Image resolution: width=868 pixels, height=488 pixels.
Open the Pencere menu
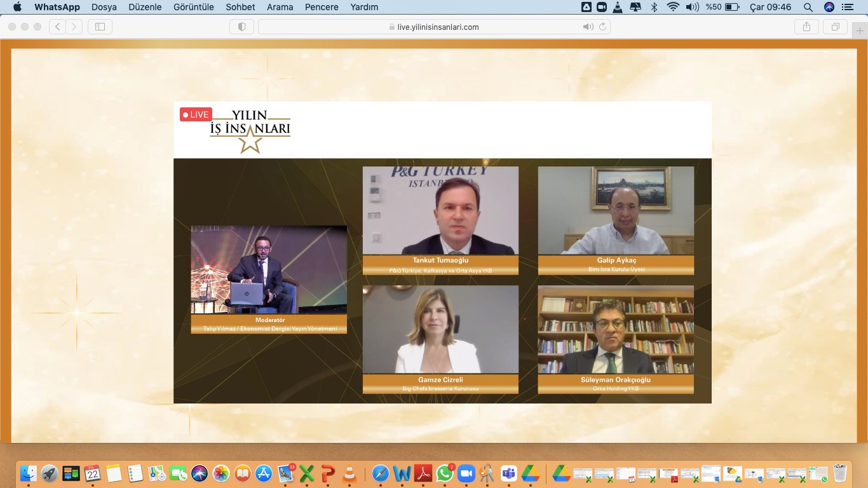[322, 7]
